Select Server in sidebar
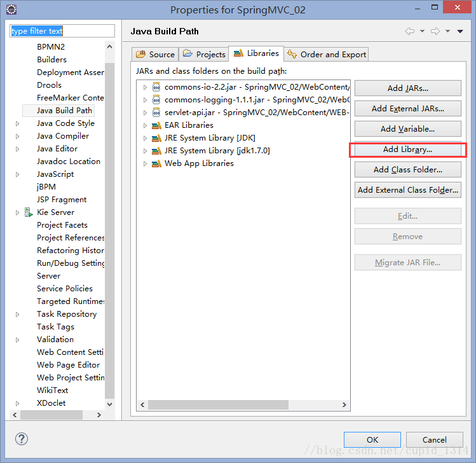 [x=48, y=276]
